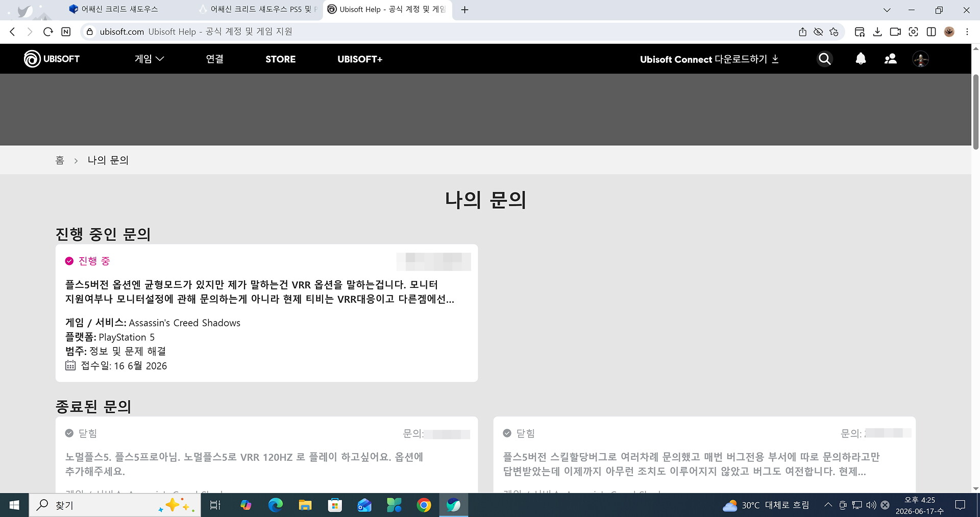The height and width of the screenshot is (517, 980).
Task: Open the UBISOFT+ menu item
Action: click(x=360, y=59)
